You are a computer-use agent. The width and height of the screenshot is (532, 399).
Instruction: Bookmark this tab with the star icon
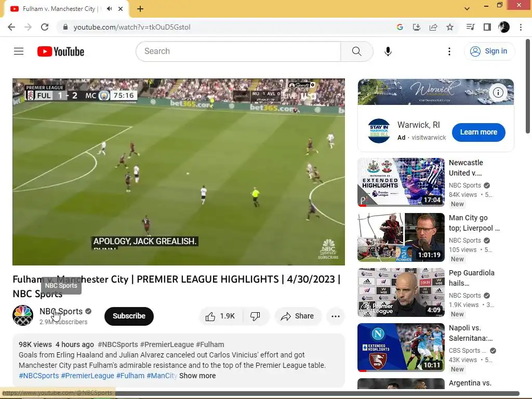tap(450, 27)
